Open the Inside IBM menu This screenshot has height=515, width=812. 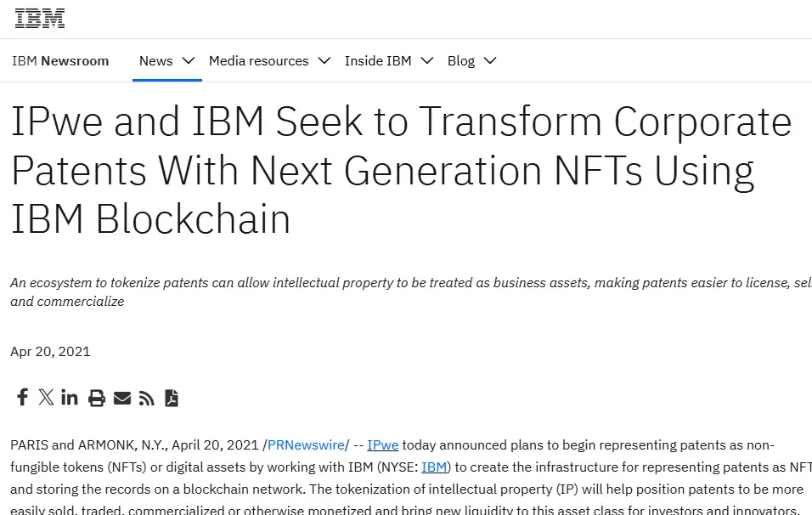coord(378,60)
